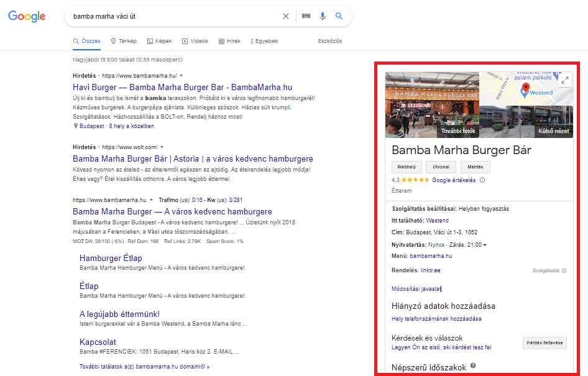
Task: Expand the map with the fullscreen arrows icon
Action: [x=565, y=80]
